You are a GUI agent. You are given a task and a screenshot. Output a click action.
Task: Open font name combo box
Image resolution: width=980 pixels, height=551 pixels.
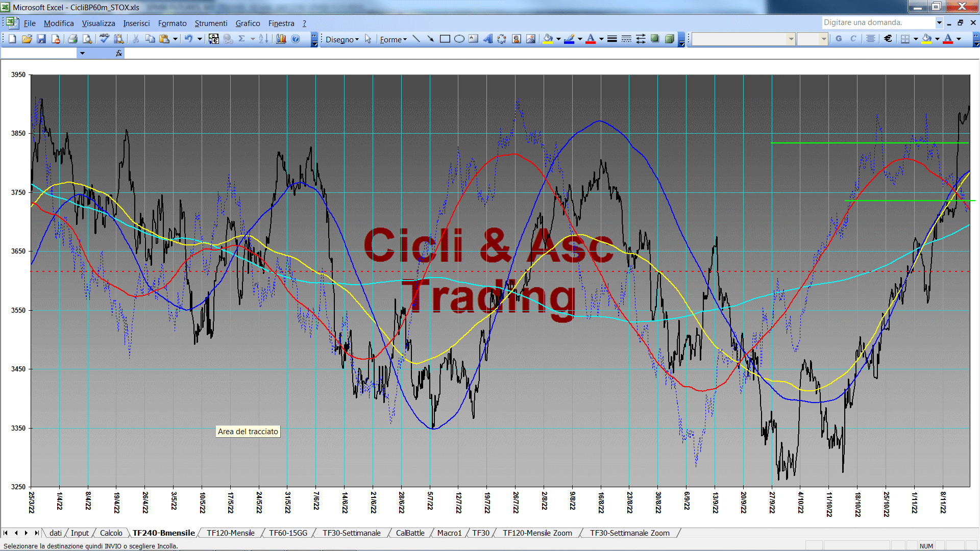(x=744, y=39)
